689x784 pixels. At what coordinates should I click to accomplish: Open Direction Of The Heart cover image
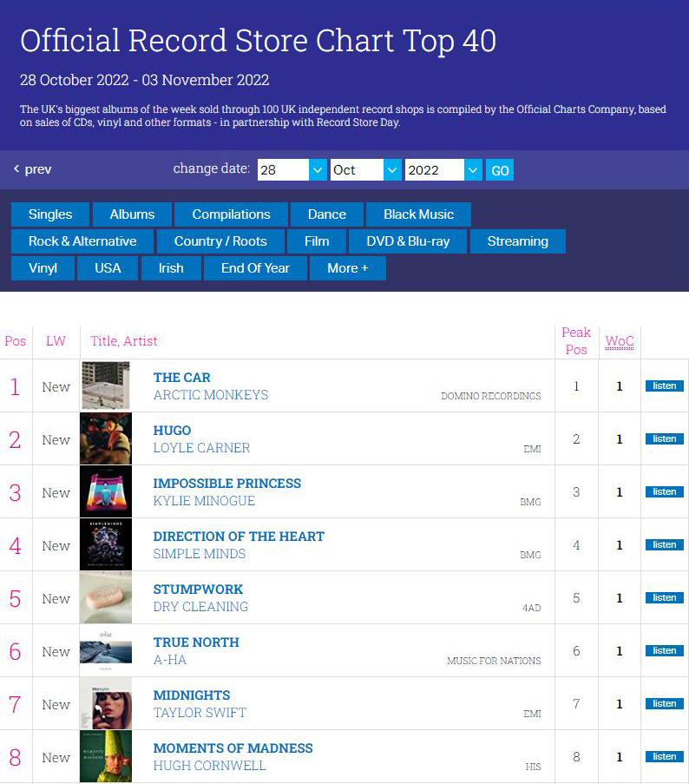click(x=106, y=544)
